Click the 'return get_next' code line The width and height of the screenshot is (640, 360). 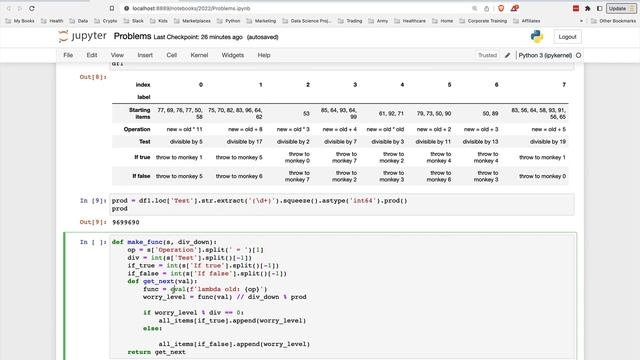pyautogui.click(x=157, y=352)
